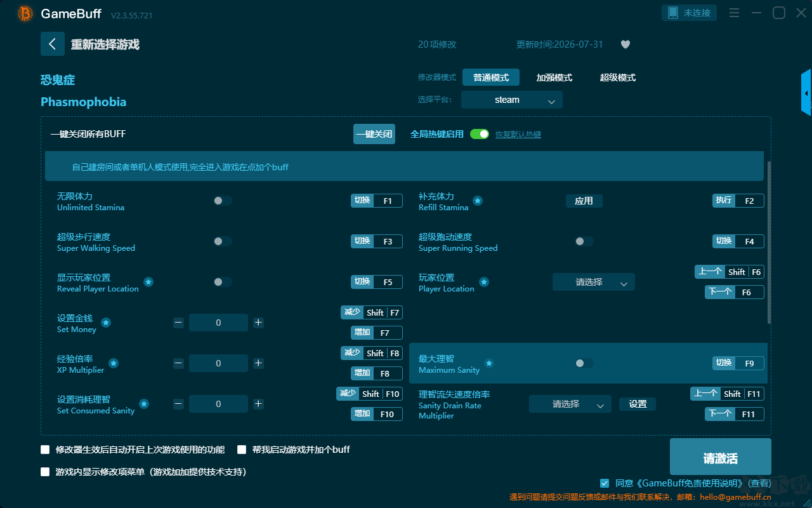Click the phone connection icon 未连接

tap(690, 13)
